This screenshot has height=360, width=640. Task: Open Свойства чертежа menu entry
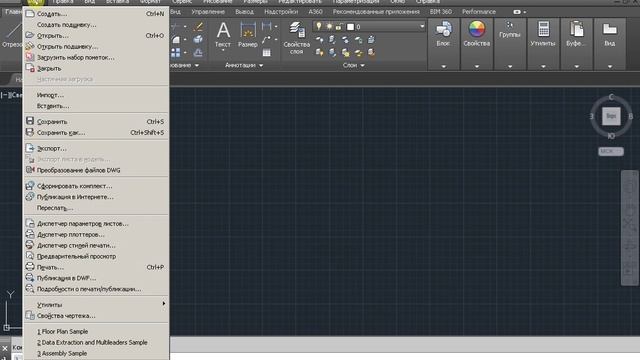click(x=96, y=316)
